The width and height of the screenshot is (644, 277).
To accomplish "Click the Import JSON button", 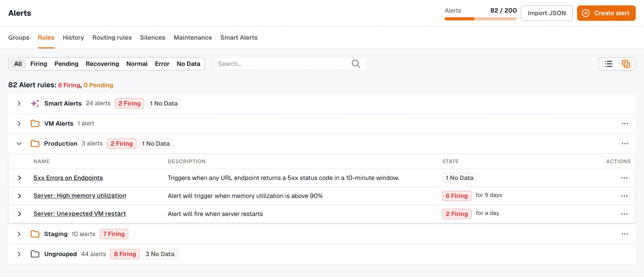I will [x=547, y=13].
